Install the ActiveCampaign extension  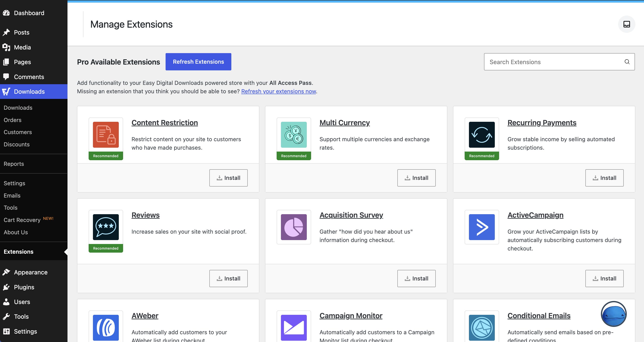pyautogui.click(x=605, y=278)
